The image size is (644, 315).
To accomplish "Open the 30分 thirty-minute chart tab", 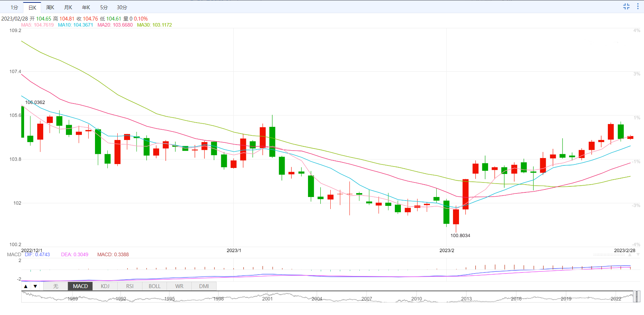I will 122,7.
